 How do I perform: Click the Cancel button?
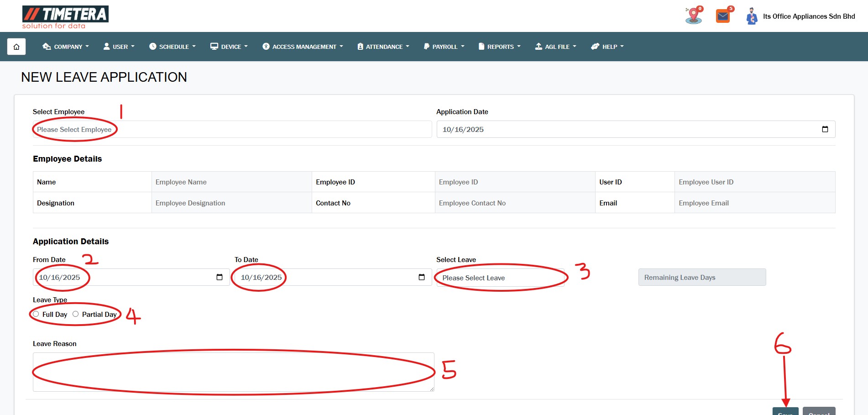(x=819, y=411)
